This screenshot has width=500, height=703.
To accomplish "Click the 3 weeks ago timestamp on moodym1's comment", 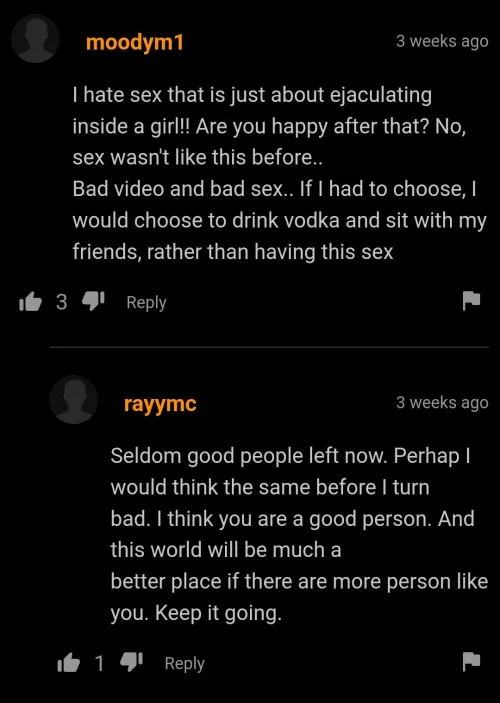I will tap(442, 41).
